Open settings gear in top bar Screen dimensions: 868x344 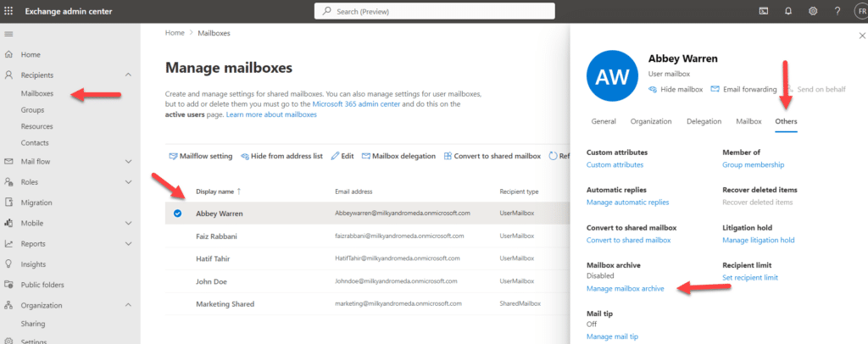(x=813, y=11)
